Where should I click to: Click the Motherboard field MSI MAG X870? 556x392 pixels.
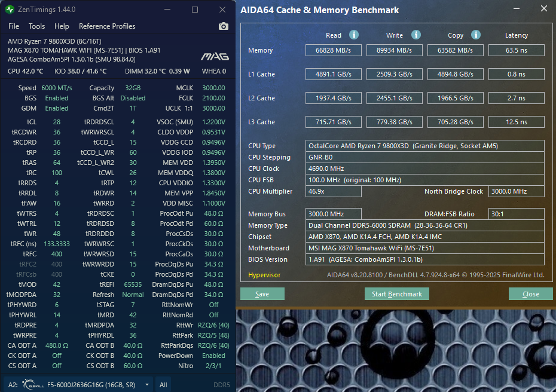(x=425, y=248)
